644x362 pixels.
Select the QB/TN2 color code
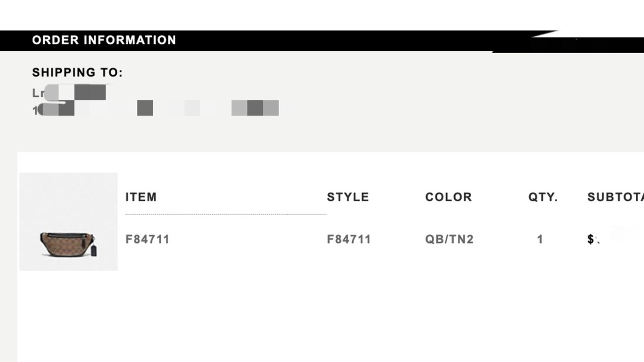pos(449,239)
